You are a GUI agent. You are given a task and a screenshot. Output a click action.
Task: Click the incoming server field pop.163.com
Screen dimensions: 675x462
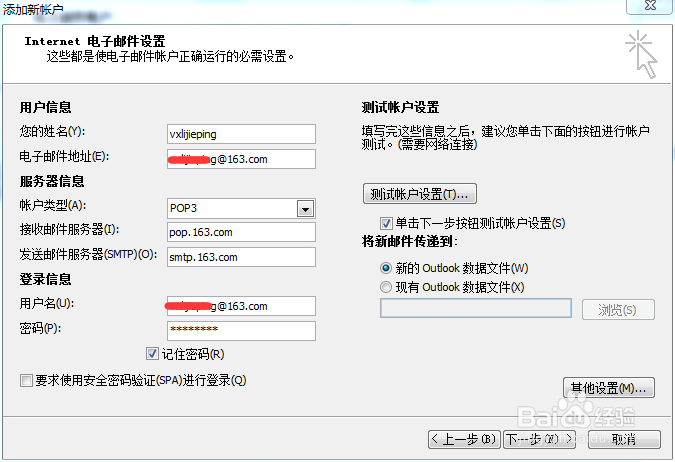coord(241,232)
